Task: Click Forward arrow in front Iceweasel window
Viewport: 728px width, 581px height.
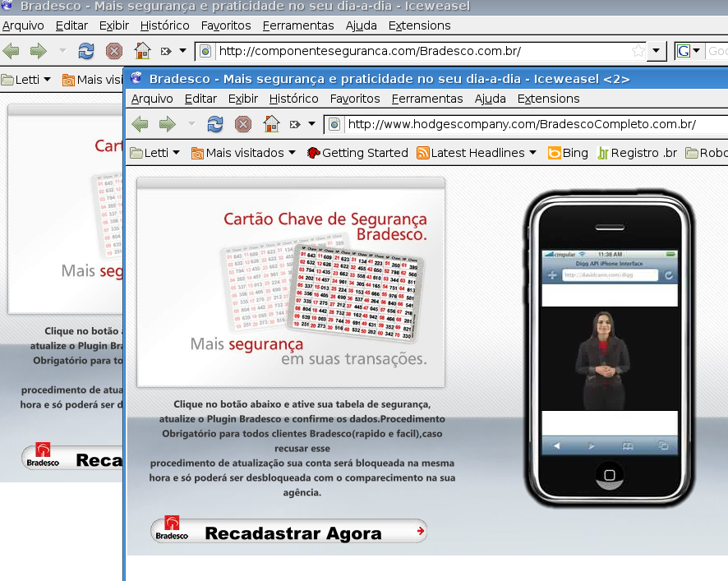Action: pyautogui.click(x=168, y=124)
